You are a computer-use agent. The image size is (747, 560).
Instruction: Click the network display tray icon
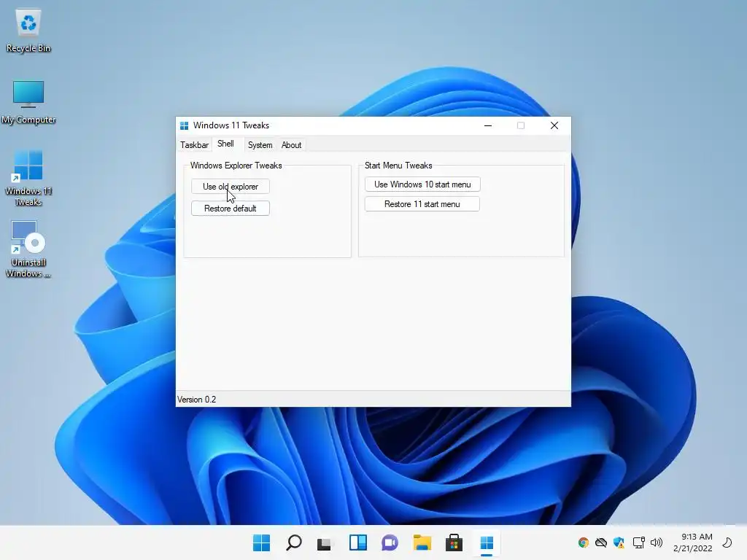tap(638, 542)
